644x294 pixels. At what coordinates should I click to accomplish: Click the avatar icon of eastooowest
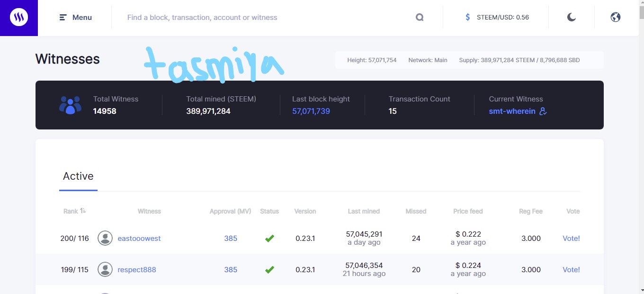pos(105,238)
